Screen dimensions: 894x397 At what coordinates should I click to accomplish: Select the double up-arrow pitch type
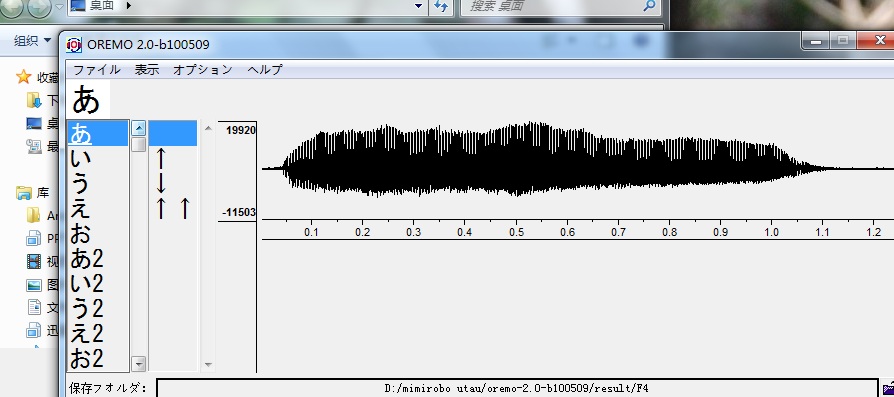[173, 208]
